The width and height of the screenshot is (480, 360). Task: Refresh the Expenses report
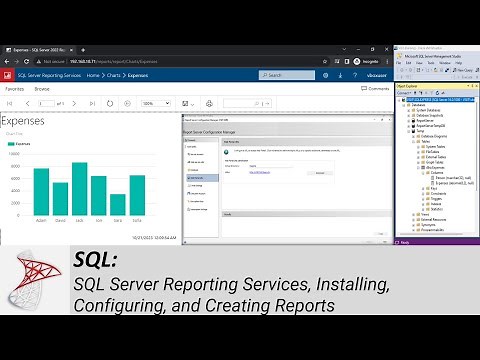(110, 104)
